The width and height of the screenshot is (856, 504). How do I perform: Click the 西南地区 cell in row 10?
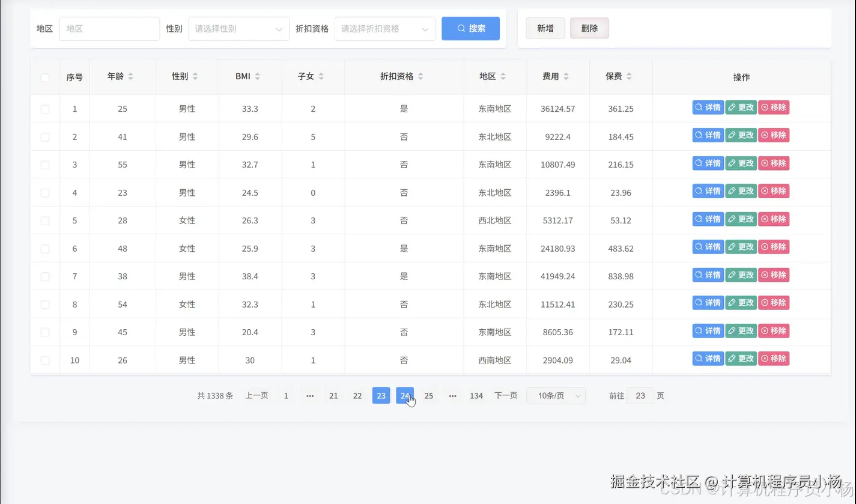[x=495, y=360]
